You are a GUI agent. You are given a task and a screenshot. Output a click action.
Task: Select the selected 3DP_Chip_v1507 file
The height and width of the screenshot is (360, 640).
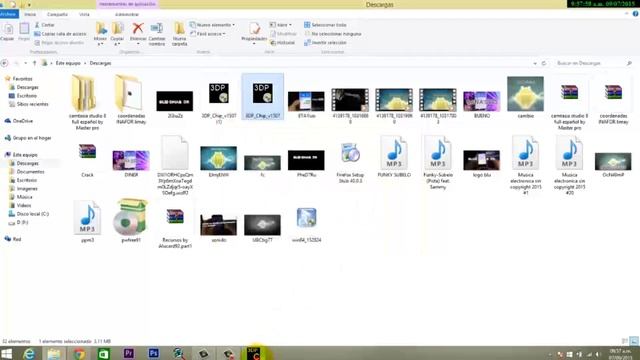point(262,97)
